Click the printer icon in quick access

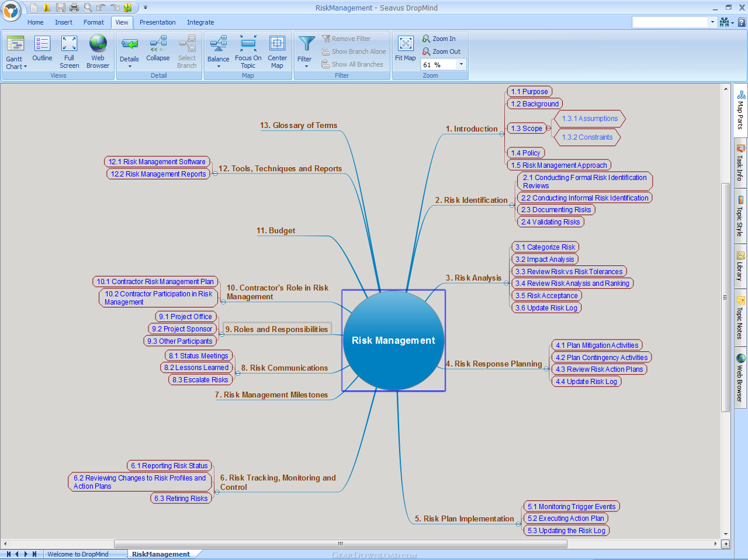click(74, 8)
